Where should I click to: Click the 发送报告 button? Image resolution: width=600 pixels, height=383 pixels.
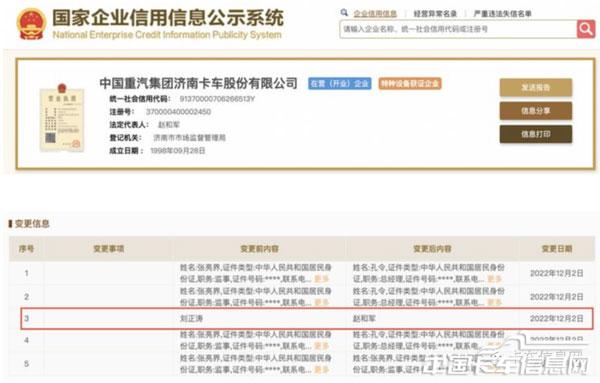[x=536, y=88]
